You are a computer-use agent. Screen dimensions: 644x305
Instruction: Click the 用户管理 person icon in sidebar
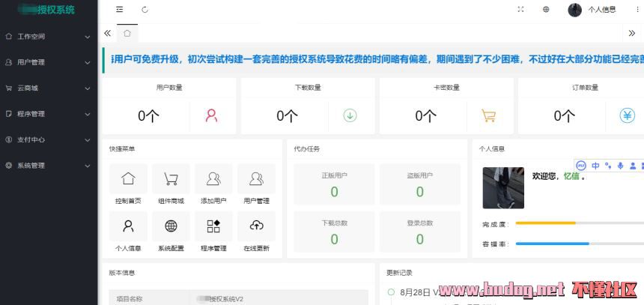[x=9, y=62]
